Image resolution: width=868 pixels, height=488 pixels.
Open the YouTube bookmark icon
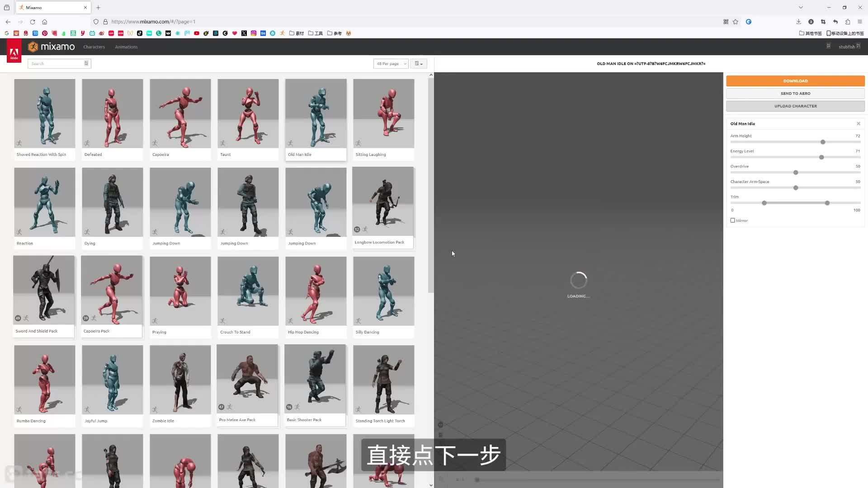click(197, 33)
